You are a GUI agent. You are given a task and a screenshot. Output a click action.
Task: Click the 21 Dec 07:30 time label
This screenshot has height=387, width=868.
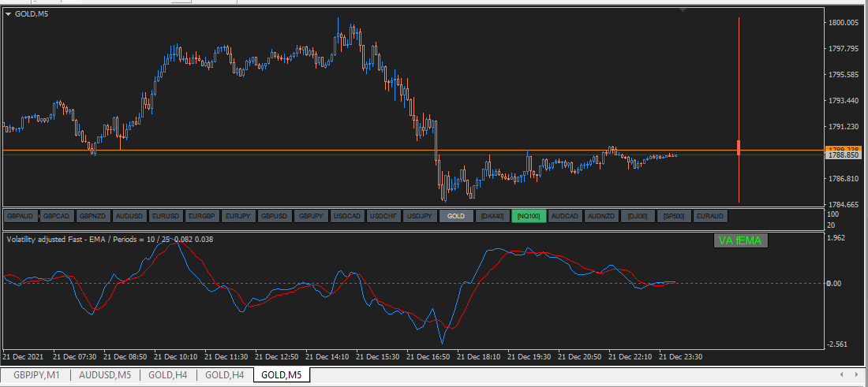tap(75, 356)
